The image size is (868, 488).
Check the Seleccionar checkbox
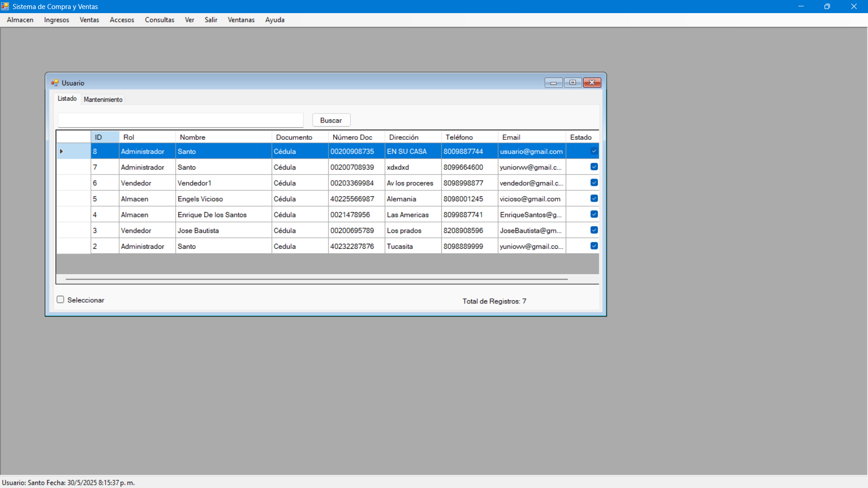point(60,299)
